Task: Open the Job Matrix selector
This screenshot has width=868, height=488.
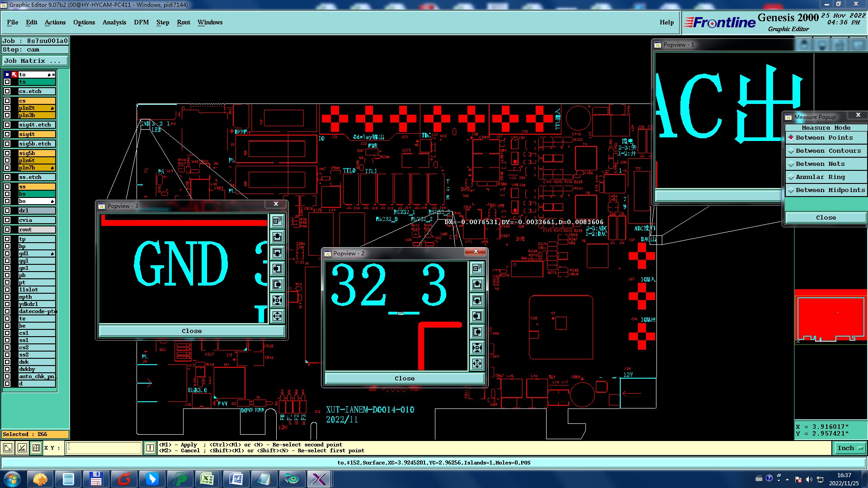Action: tap(35, 61)
